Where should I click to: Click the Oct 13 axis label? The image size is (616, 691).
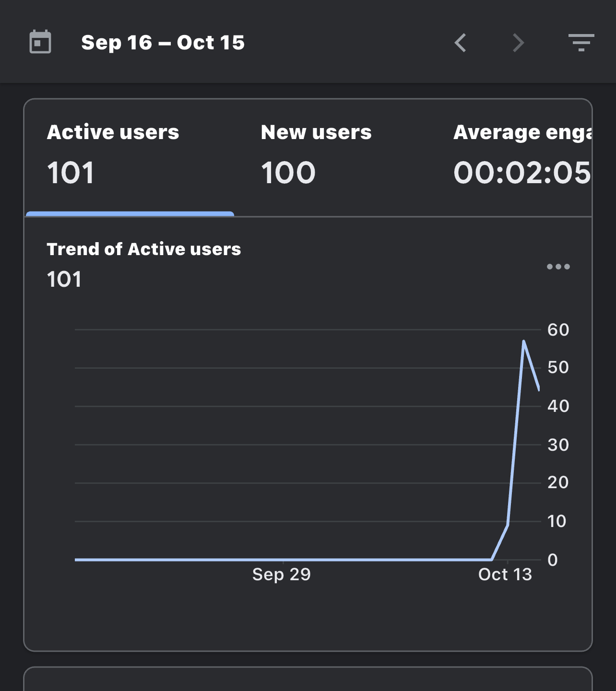505,574
